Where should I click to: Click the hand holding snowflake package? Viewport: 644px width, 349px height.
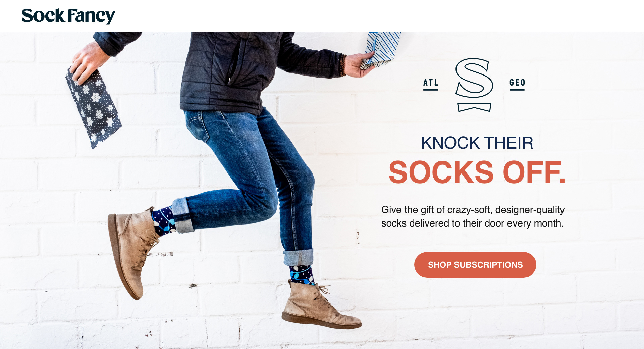pos(89,62)
